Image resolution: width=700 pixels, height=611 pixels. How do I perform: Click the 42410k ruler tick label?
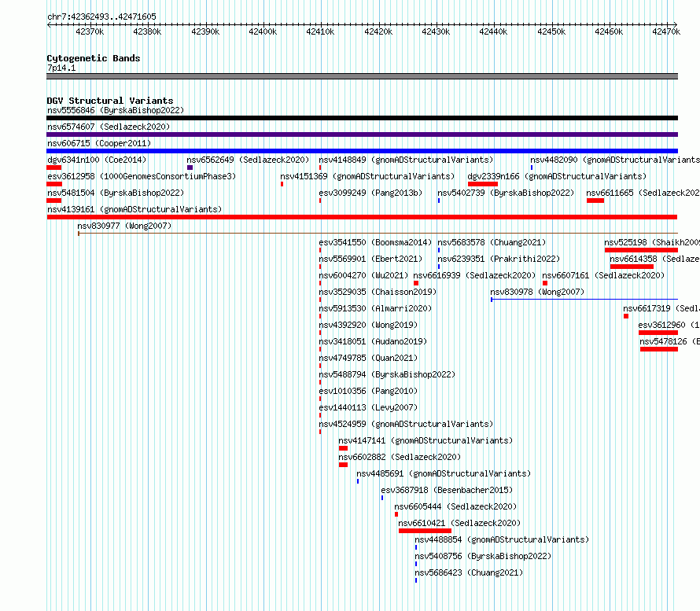[x=320, y=31]
